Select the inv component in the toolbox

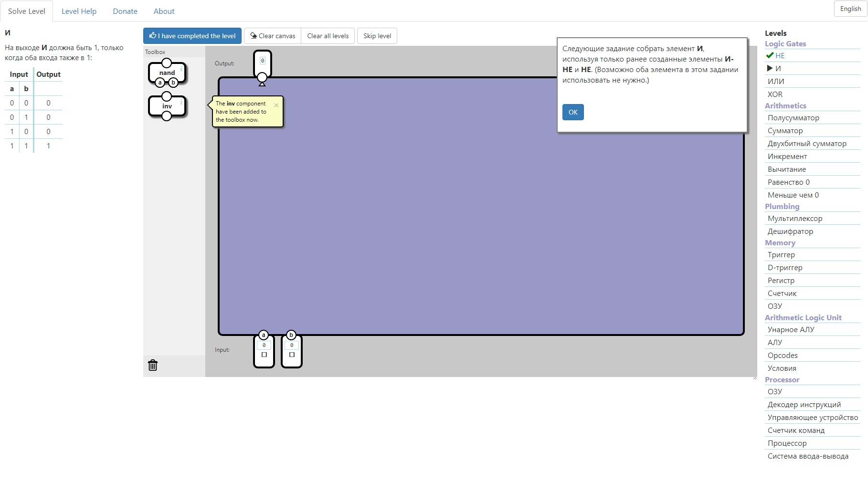click(x=167, y=106)
